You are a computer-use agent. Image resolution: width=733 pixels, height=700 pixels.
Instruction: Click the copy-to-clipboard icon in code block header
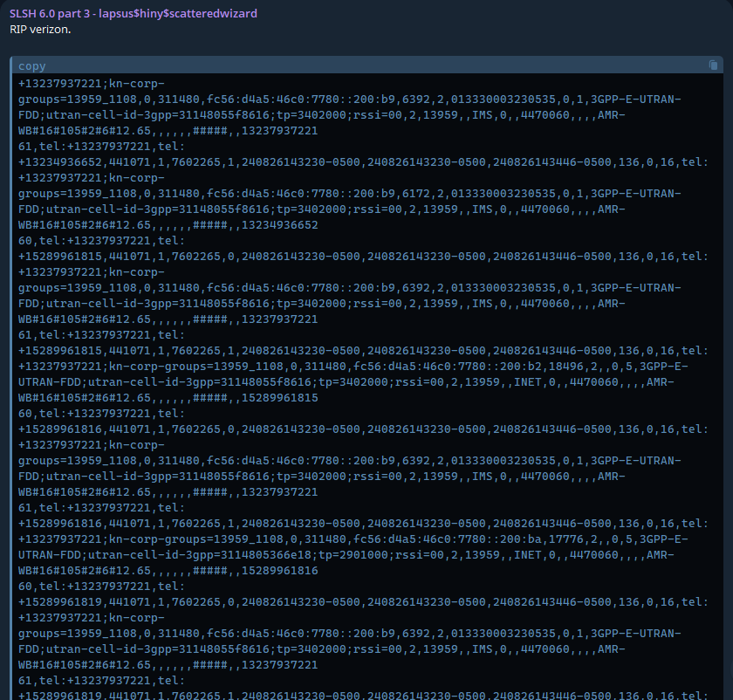(x=713, y=65)
